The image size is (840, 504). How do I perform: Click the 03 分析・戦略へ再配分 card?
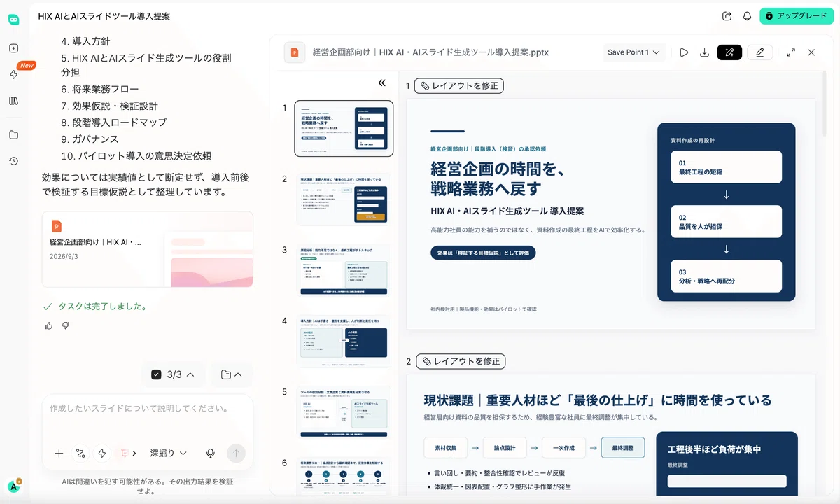(726, 276)
